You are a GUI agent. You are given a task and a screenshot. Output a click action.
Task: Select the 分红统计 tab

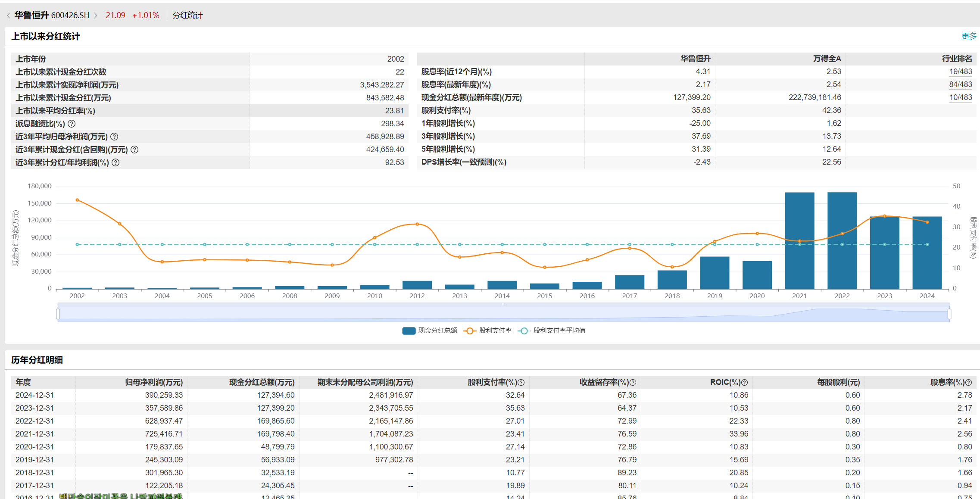pyautogui.click(x=187, y=16)
